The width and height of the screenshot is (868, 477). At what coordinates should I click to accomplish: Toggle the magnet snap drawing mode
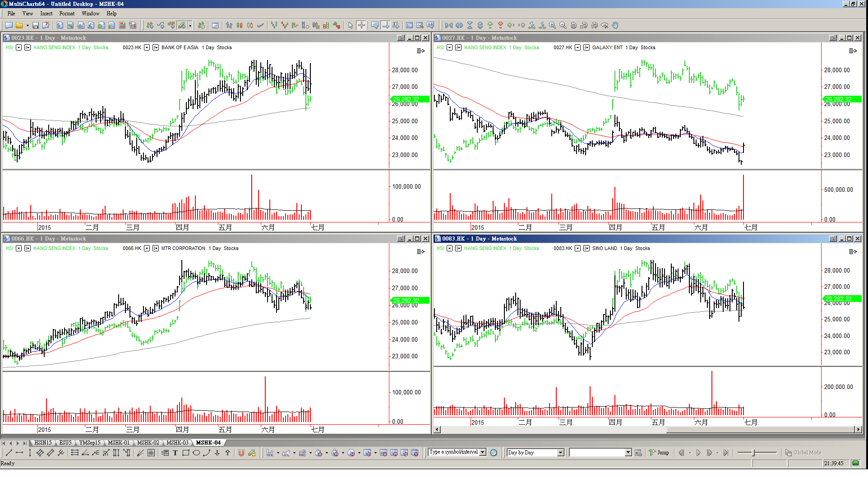pyautogui.click(x=241, y=453)
